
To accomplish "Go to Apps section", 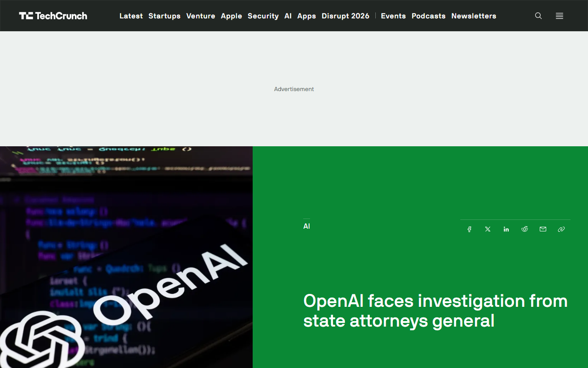I will click(306, 16).
